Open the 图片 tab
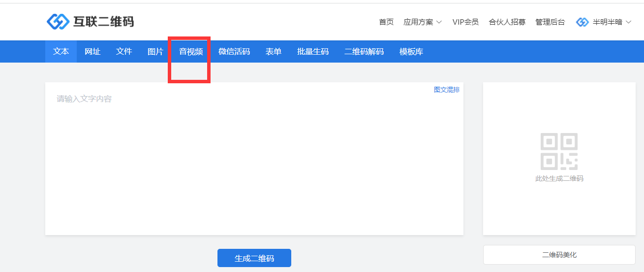The width and height of the screenshot is (644, 272). pos(155,51)
